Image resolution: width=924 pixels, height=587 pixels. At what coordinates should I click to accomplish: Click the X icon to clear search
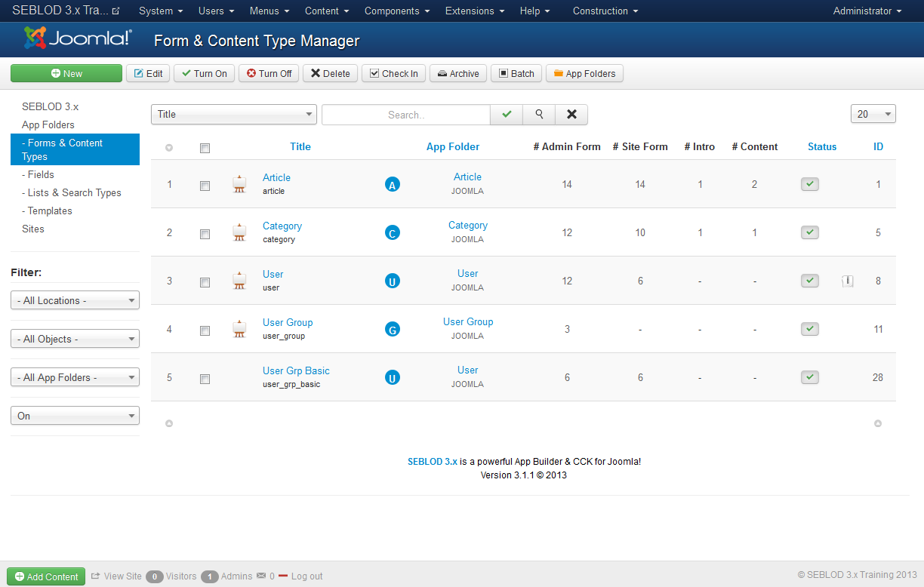pos(571,114)
